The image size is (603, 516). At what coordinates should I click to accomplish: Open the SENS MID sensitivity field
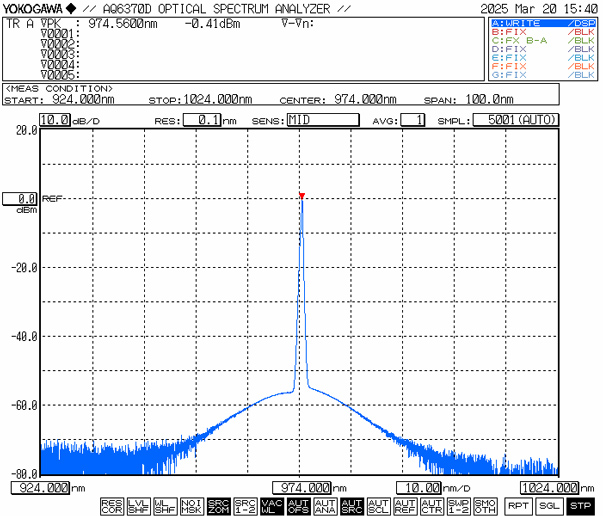click(x=323, y=120)
